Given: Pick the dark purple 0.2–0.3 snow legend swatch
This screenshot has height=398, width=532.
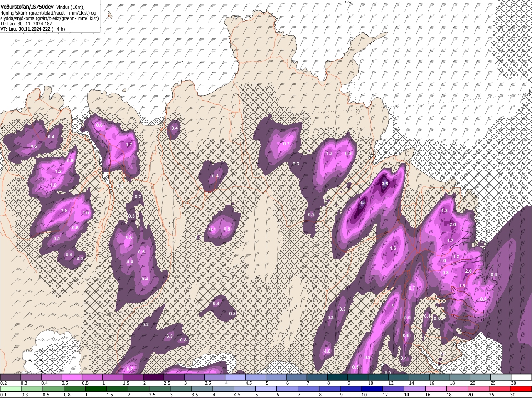Looking at the screenshot, I should [11, 377].
